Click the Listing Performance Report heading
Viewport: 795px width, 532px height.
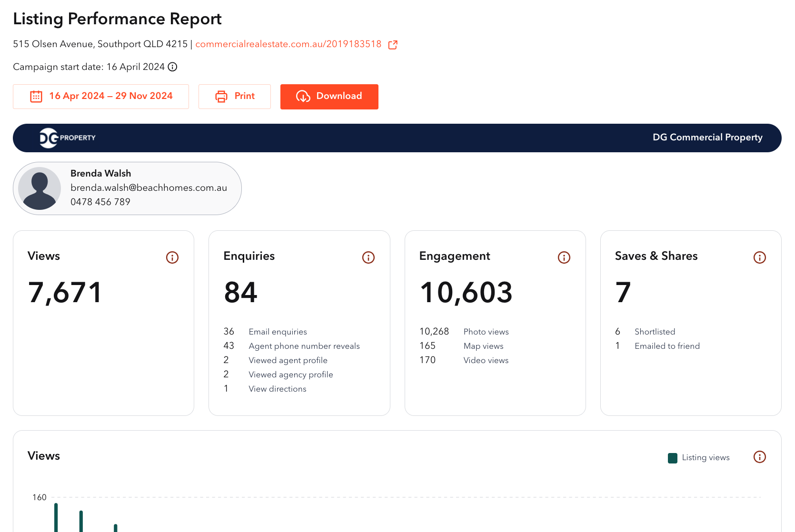(x=117, y=19)
